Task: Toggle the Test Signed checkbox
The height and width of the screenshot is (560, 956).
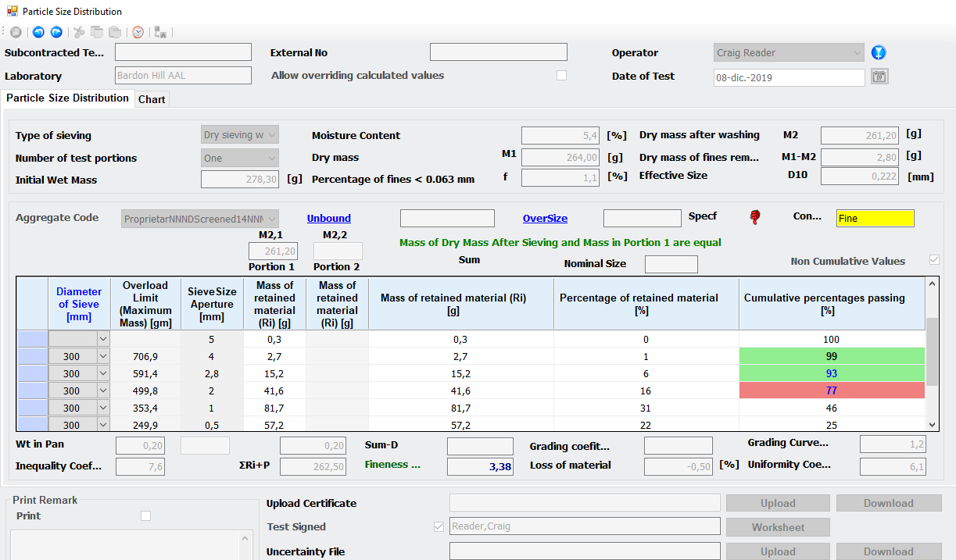Action: coord(439,526)
